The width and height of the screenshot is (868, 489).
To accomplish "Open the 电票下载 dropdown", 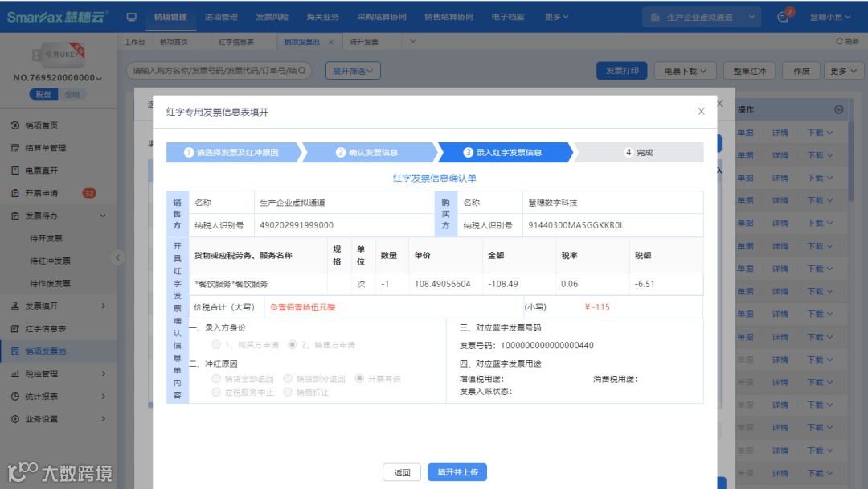I will 686,71.
